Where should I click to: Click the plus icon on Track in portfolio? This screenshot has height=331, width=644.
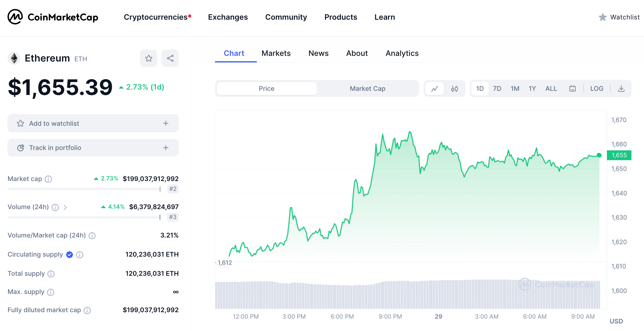pos(166,148)
